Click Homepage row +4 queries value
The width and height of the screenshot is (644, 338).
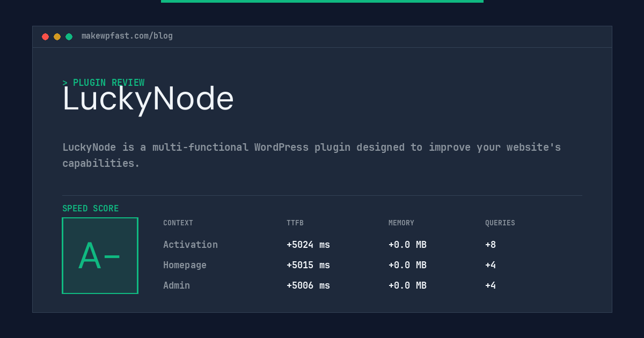[491, 265]
